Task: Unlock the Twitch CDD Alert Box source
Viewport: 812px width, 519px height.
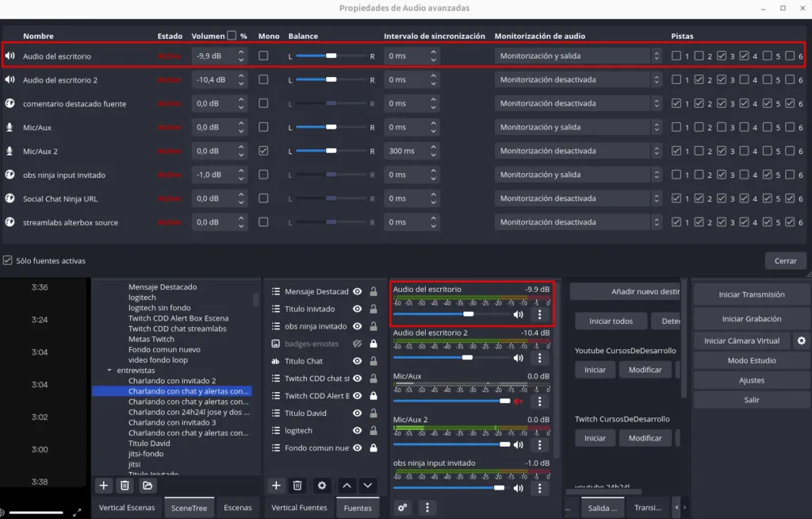Action: [373, 395]
